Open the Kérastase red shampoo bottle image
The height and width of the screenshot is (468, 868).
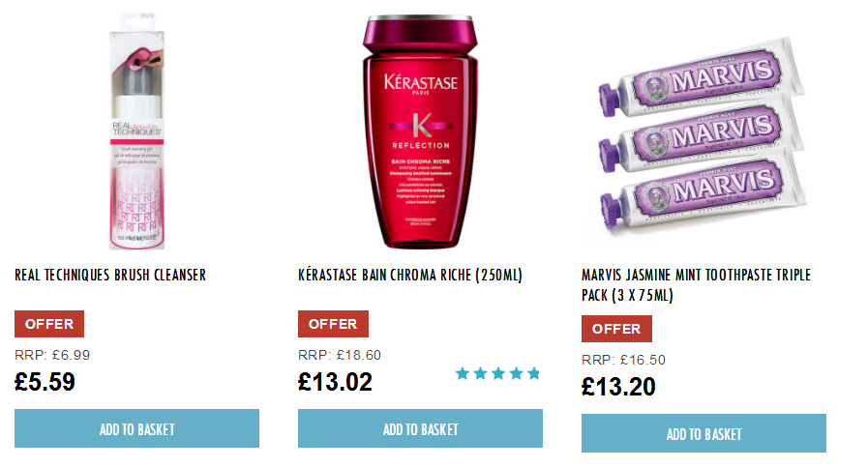click(x=420, y=132)
